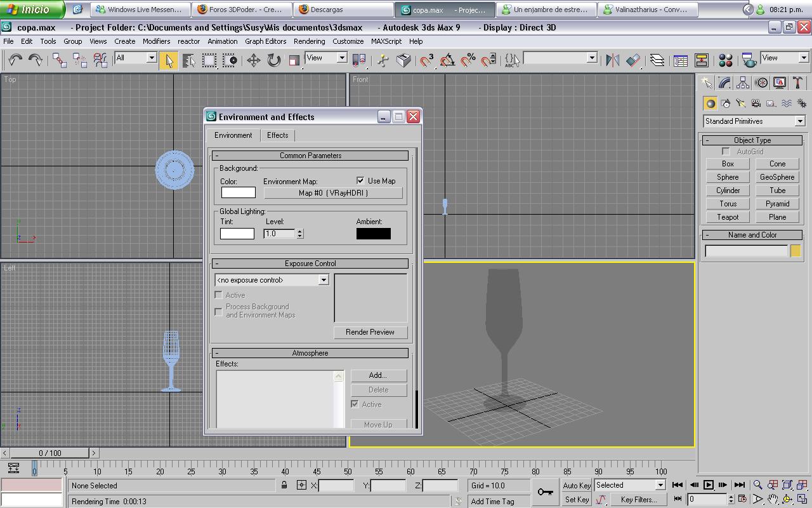Click the Teapot primitive button
Screen dimensions: 812x508
coord(728,217)
